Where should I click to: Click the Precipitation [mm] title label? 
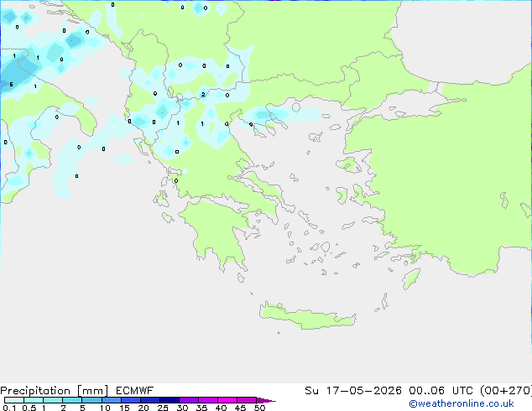click(55, 391)
